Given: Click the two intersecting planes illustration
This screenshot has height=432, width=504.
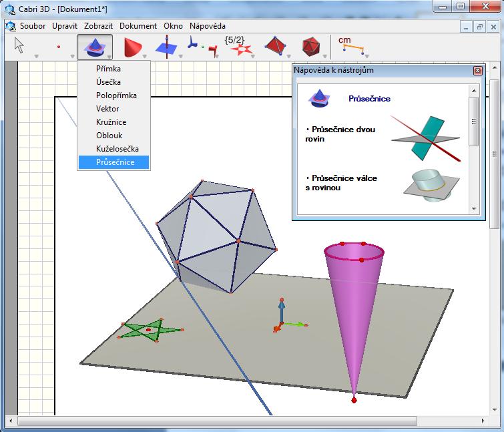Looking at the screenshot, I should pyautogui.click(x=426, y=138).
